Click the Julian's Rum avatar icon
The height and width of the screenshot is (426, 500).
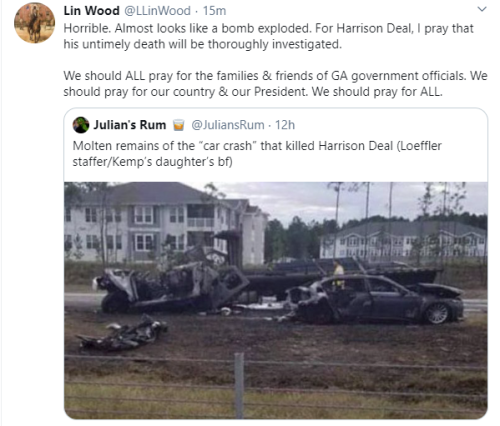click(81, 125)
